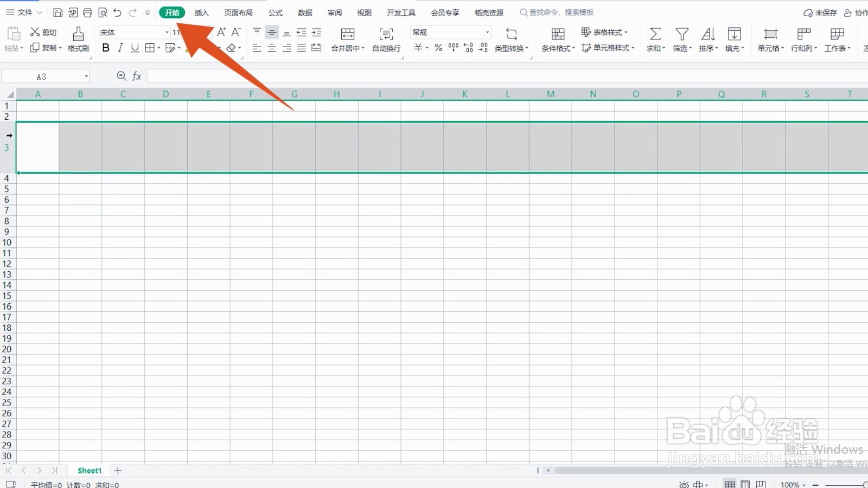Switch to the Page Layout (页面布局) tab

pos(239,12)
